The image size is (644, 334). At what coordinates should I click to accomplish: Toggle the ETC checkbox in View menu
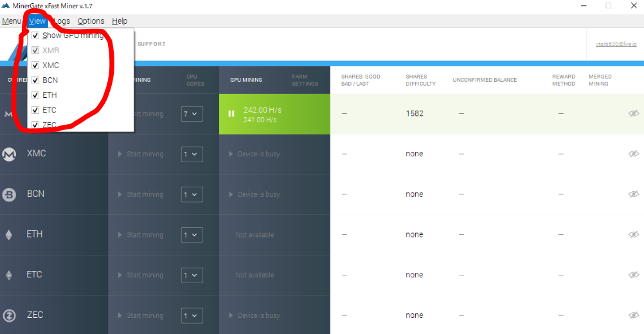(x=35, y=110)
